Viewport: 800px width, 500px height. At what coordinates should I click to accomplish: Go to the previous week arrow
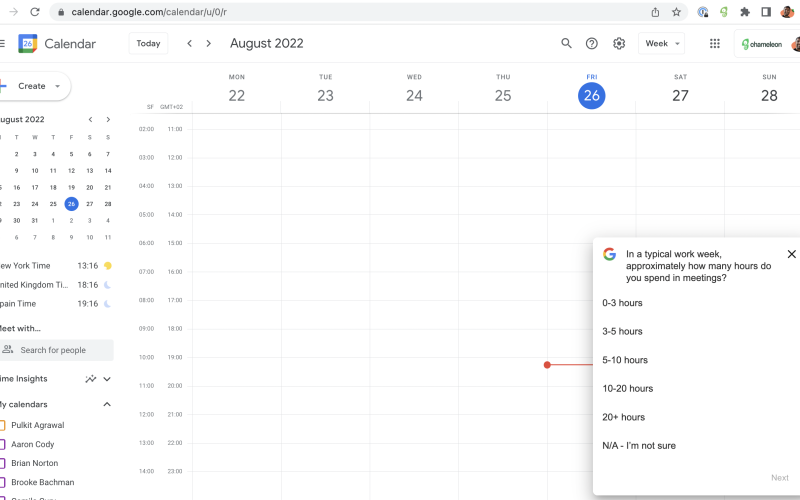tap(190, 44)
